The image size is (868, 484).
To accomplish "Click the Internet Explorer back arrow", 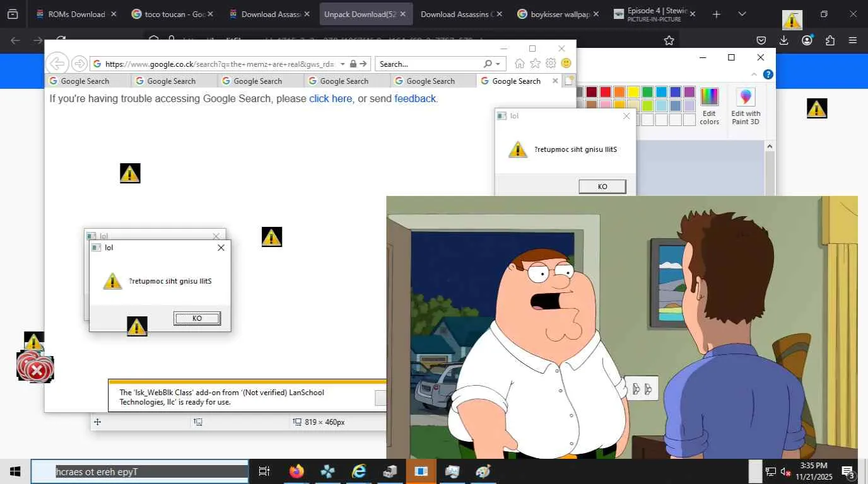I will click(x=57, y=64).
